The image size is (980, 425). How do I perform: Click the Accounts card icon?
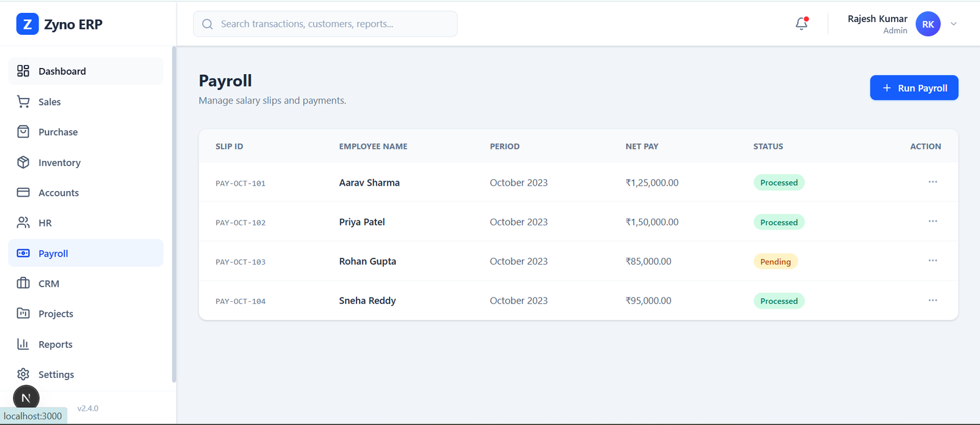[23, 192]
